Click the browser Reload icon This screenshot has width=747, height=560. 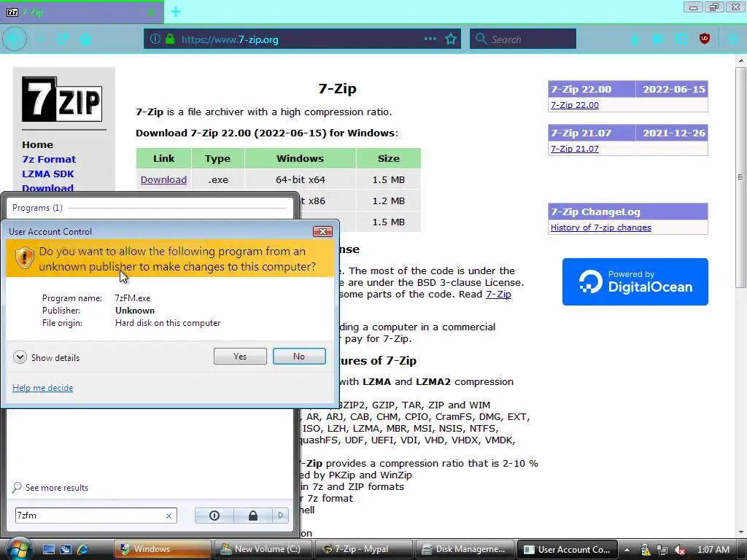[63, 39]
